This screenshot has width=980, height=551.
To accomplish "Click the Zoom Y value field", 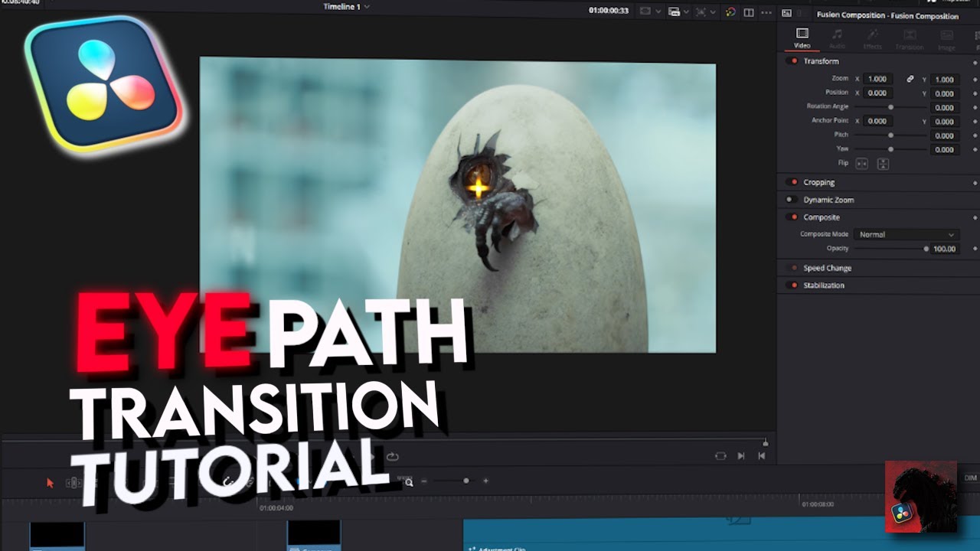I will pos(945,79).
